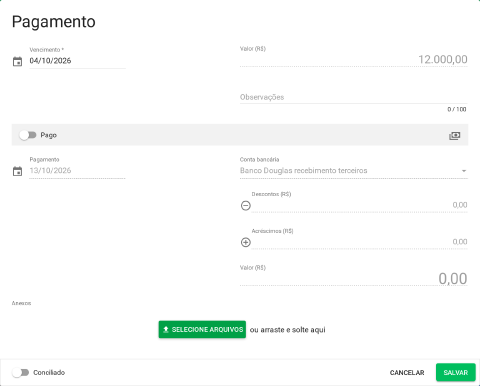Click the Anexos section label

pyautogui.click(x=21, y=303)
